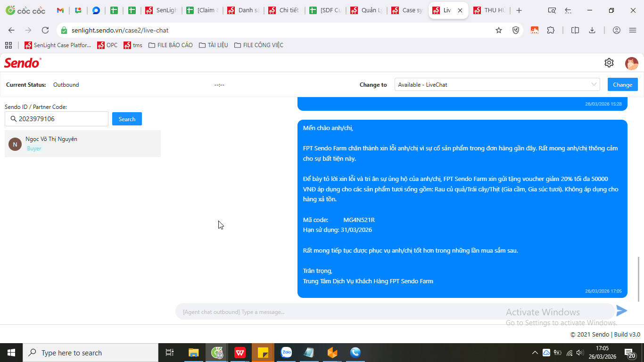Open the Cốc Cốc browser logo menu
This screenshot has height=362, width=644.
click(25, 10)
